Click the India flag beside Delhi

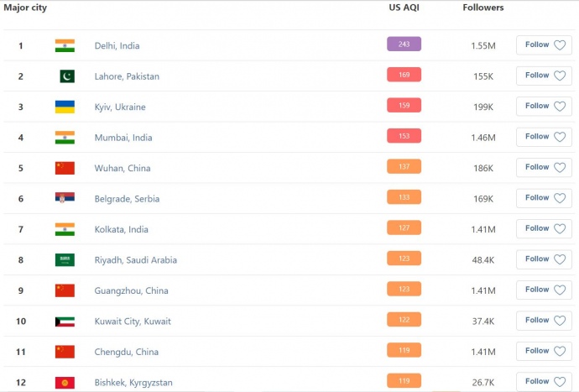click(x=65, y=45)
